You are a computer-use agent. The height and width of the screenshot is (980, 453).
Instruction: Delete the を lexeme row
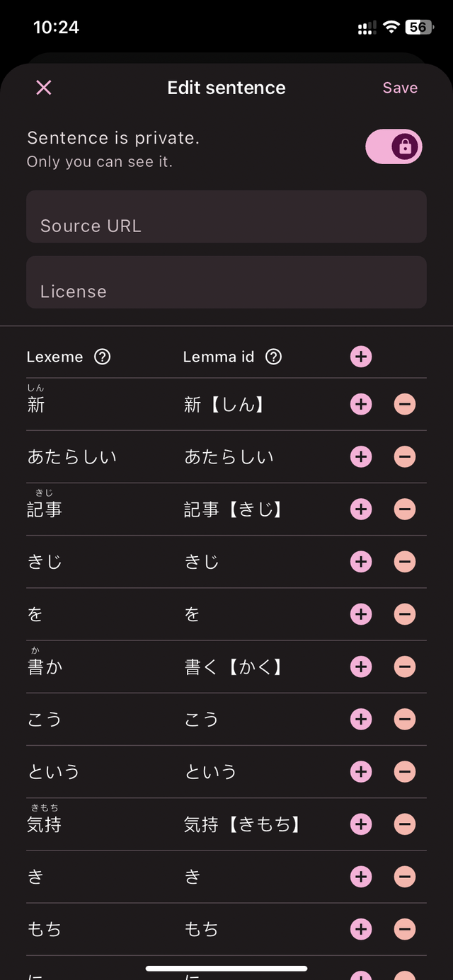coord(405,614)
